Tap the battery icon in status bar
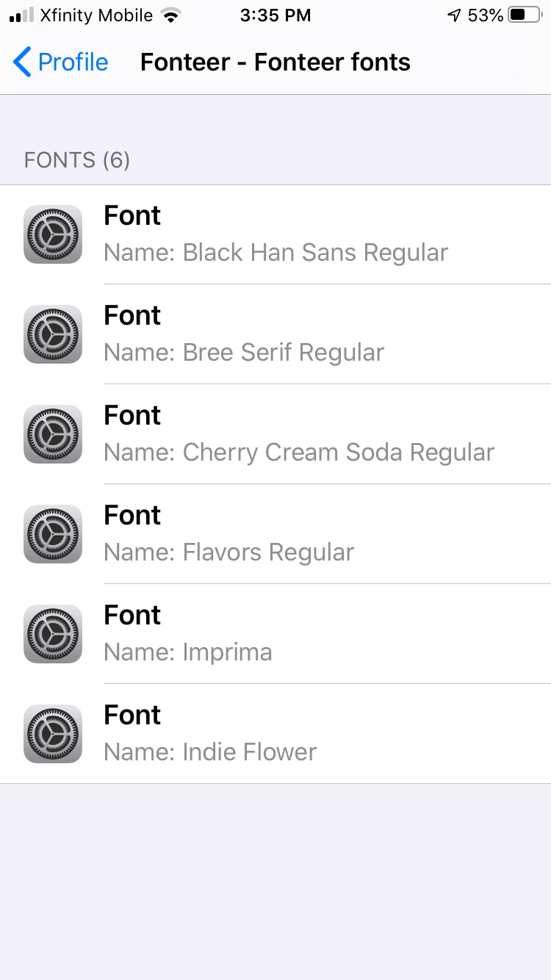This screenshot has width=551, height=980. (x=525, y=15)
